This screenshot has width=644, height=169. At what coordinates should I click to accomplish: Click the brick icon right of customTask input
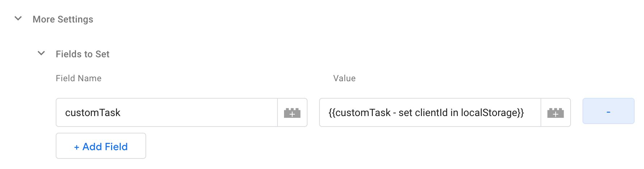tap(292, 113)
